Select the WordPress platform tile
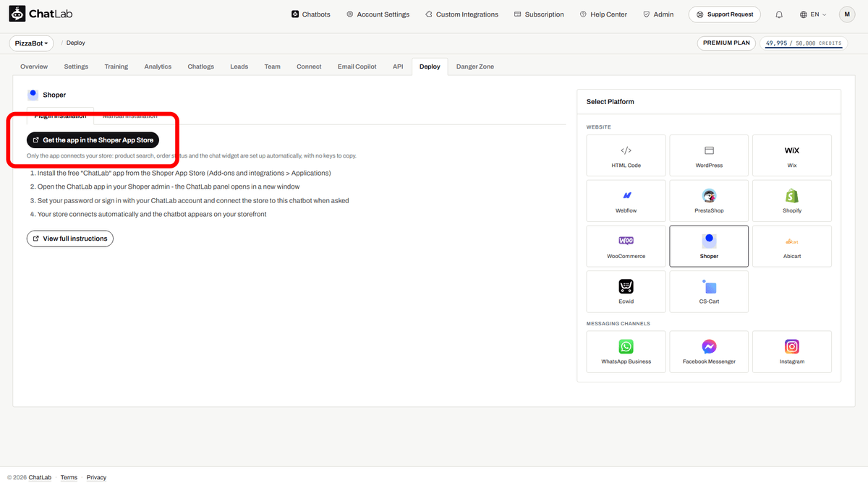 [x=709, y=155]
